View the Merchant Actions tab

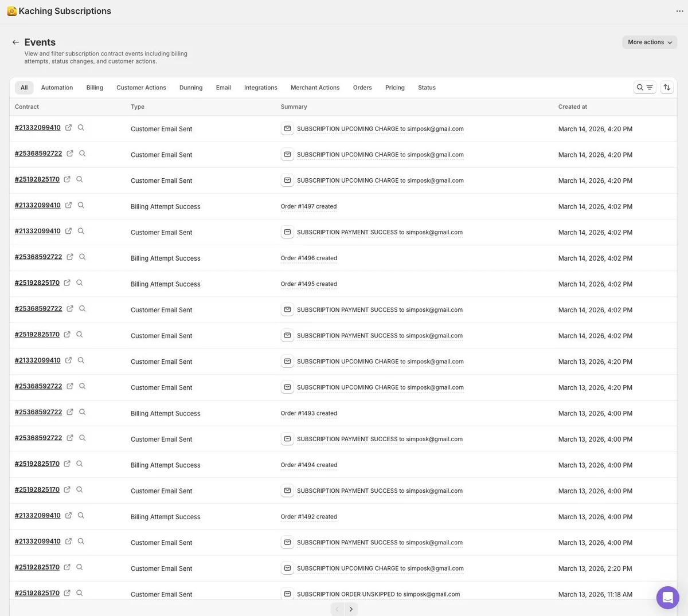click(x=315, y=88)
